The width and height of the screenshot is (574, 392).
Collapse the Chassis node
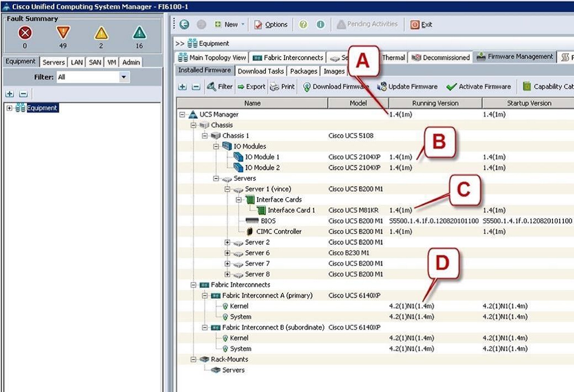click(x=193, y=125)
